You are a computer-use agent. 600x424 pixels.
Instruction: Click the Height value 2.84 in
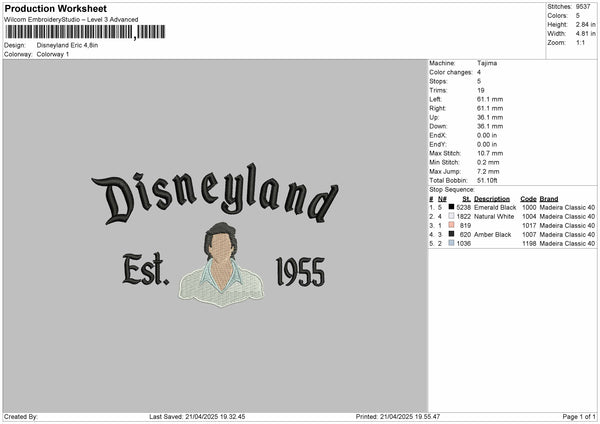(x=585, y=24)
